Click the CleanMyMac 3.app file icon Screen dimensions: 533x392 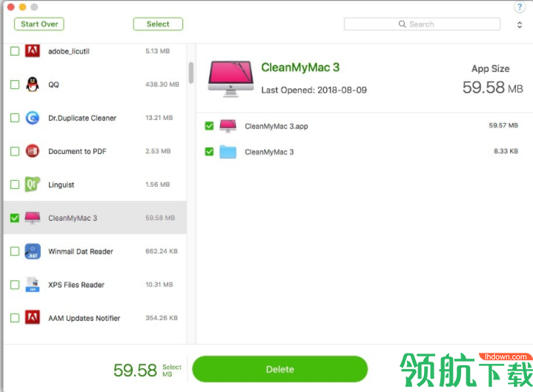tap(228, 126)
